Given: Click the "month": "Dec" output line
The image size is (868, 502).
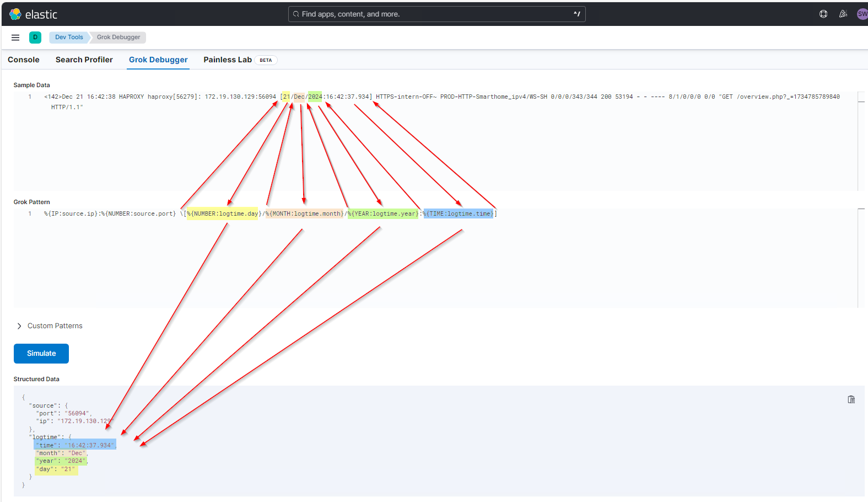Looking at the screenshot, I should pos(61,453).
